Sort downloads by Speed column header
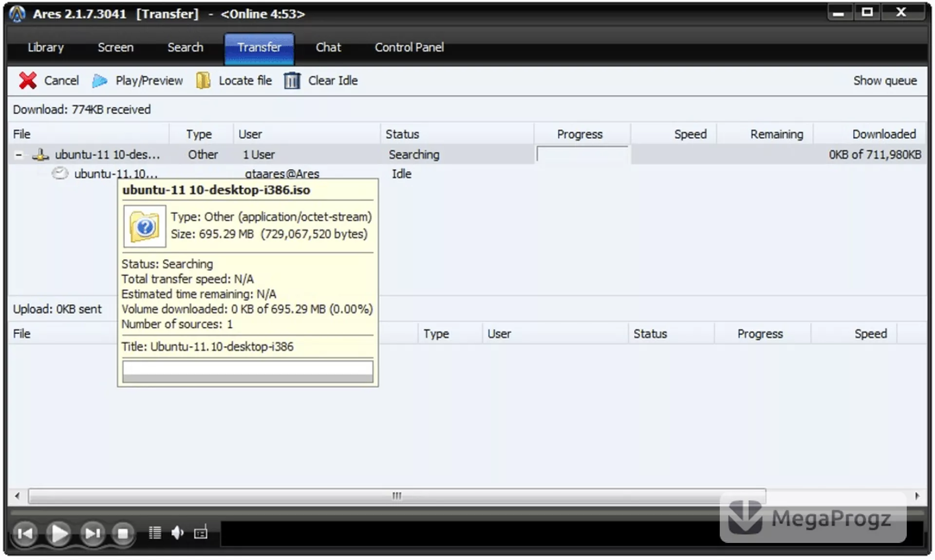The image size is (935, 560). click(673, 134)
